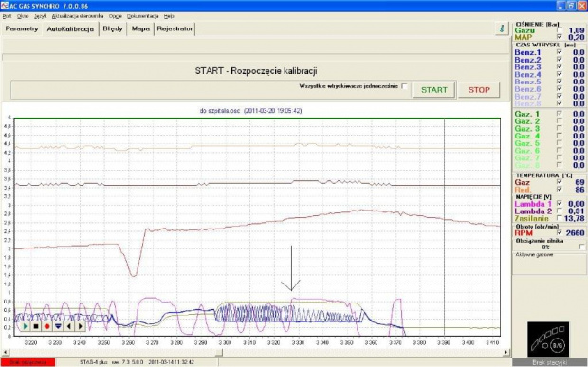Toggle the MAP pressure checkbox
This screenshot has width=588, height=367.
(x=560, y=37)
